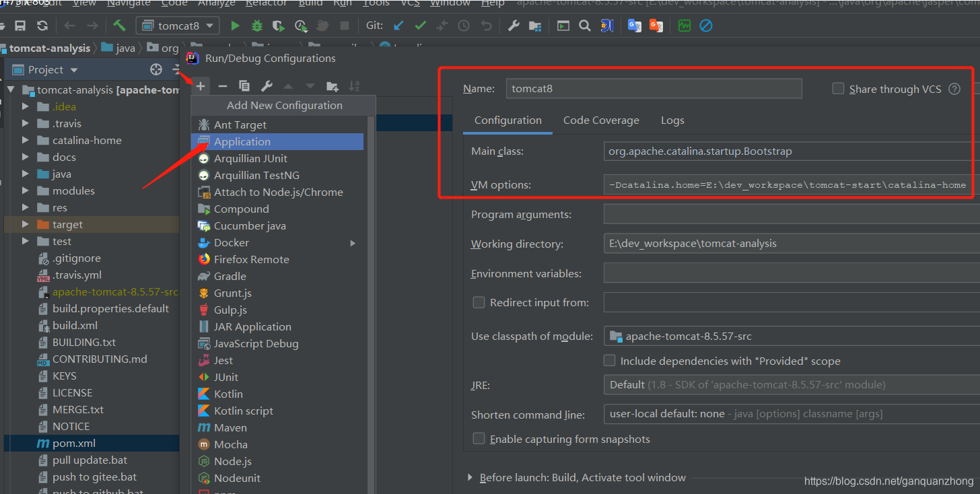
Task: Select Ant Target configuration type
Action: click(x=277, y=125)
